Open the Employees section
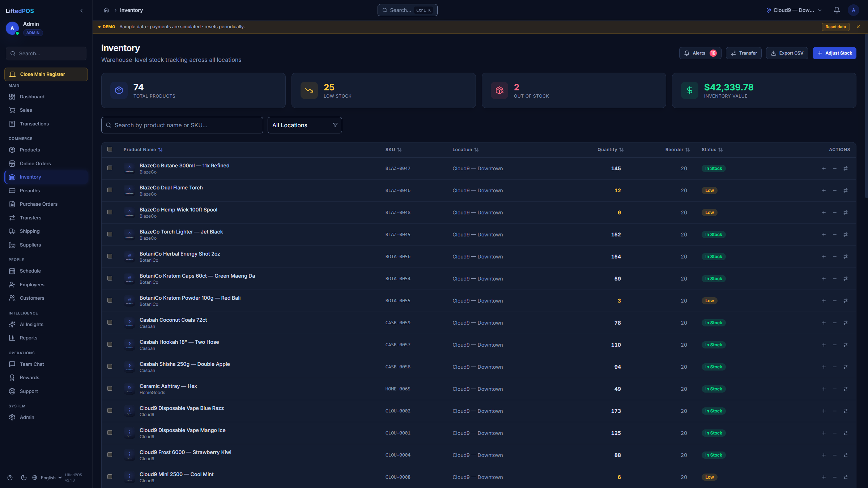This screenshot has height=488, width=868. (46, 284)
